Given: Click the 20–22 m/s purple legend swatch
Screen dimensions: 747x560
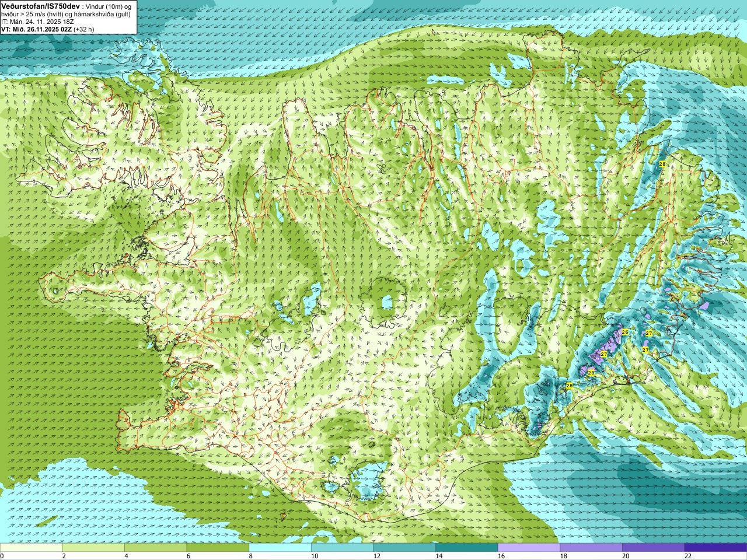Looking at the screenshot, I should click(654, 548).
